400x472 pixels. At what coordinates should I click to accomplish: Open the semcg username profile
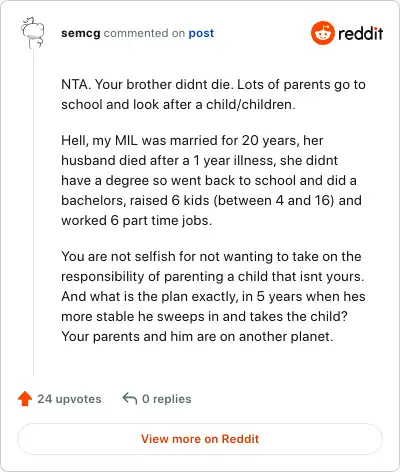(81, 33)
